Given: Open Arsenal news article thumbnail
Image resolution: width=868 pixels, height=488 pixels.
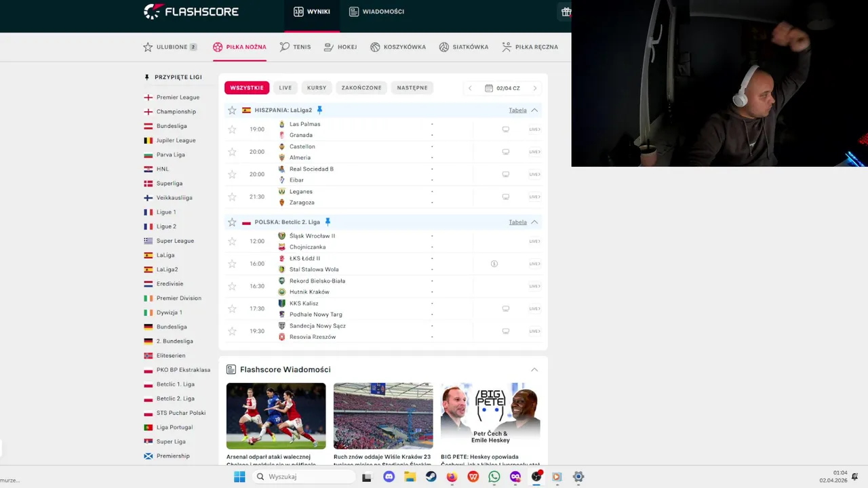Looking at the screenshot, I should 276,415.
